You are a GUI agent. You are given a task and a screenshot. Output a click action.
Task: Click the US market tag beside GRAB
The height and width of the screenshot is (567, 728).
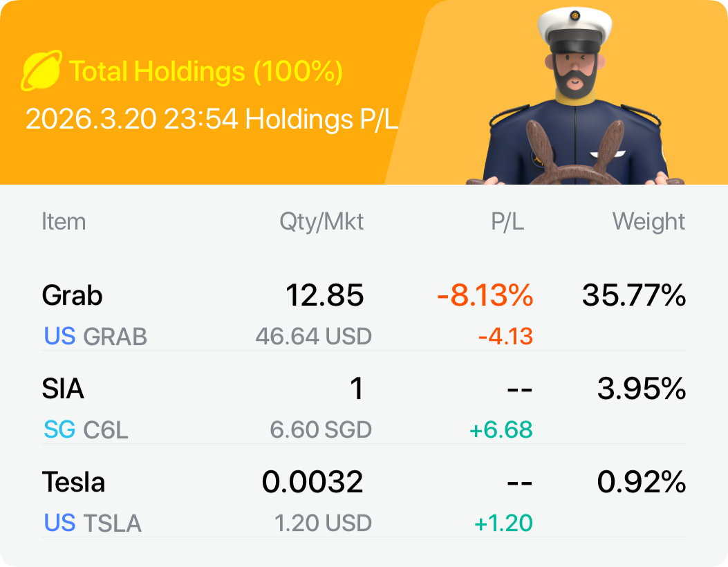pos(59,337)
